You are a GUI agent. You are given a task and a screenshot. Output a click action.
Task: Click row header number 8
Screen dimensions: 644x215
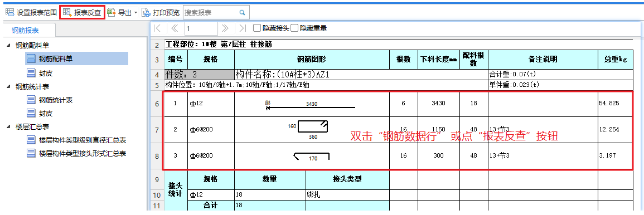pos(157,156)
